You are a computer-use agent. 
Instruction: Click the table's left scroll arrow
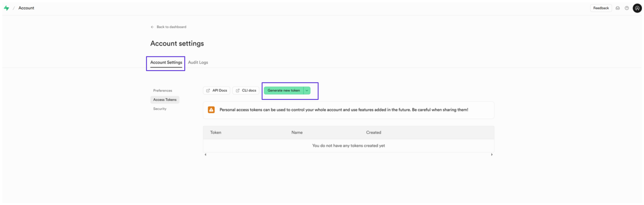[x=205, y=154]
